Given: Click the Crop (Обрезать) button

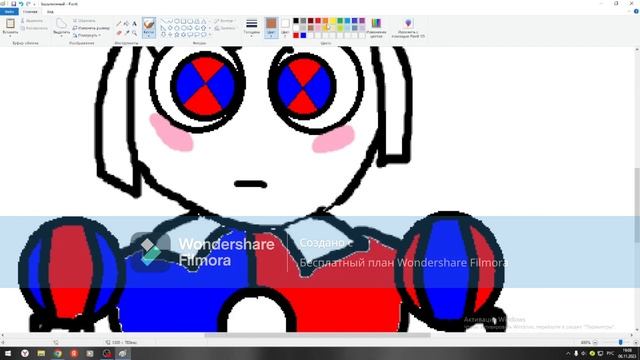Looking at the screenshot, I should pyautogui.click(x=84, y=21).
